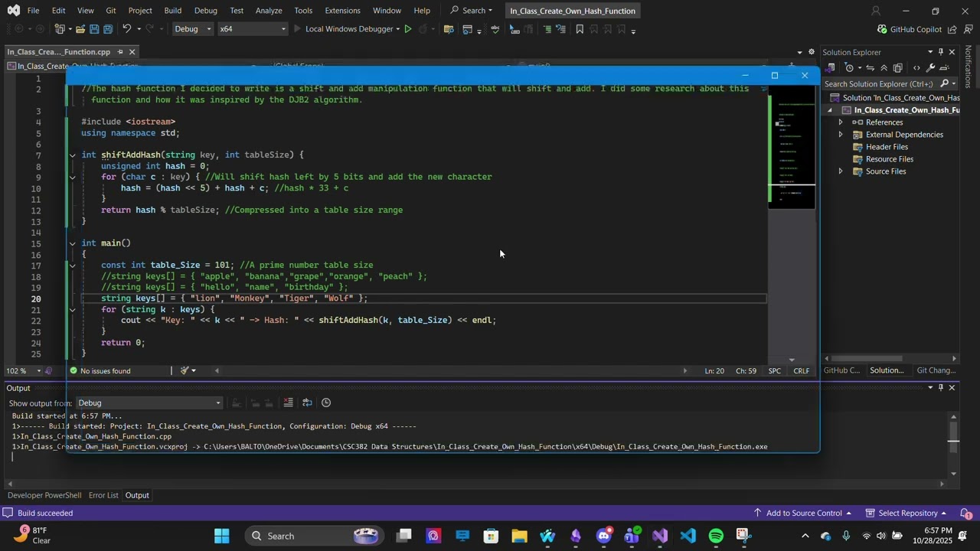Toggle auto-hide pin for Output panel
The width and height of the screenshot is (980, 551).
coord(941,388)
